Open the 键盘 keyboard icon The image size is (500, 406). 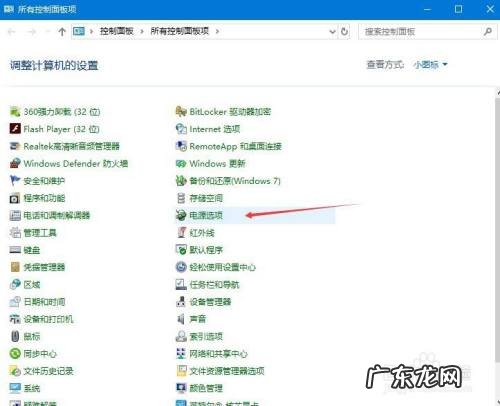pos(15,250)
